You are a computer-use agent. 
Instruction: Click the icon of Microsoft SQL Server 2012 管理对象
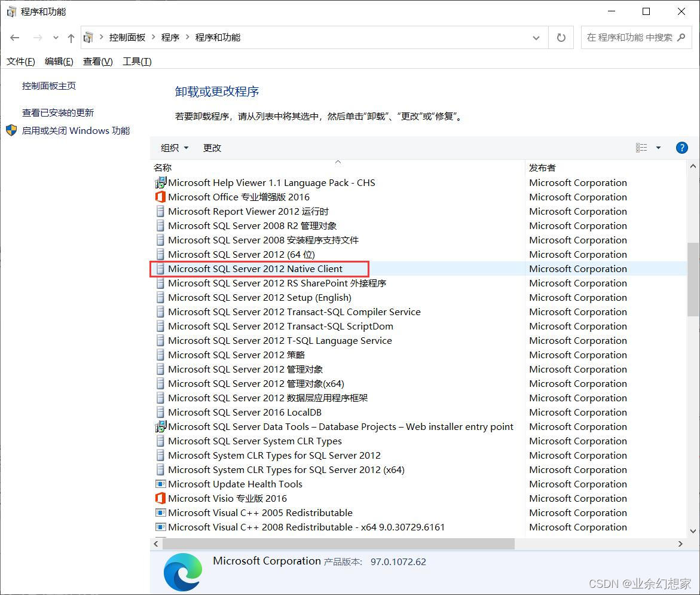160,369
